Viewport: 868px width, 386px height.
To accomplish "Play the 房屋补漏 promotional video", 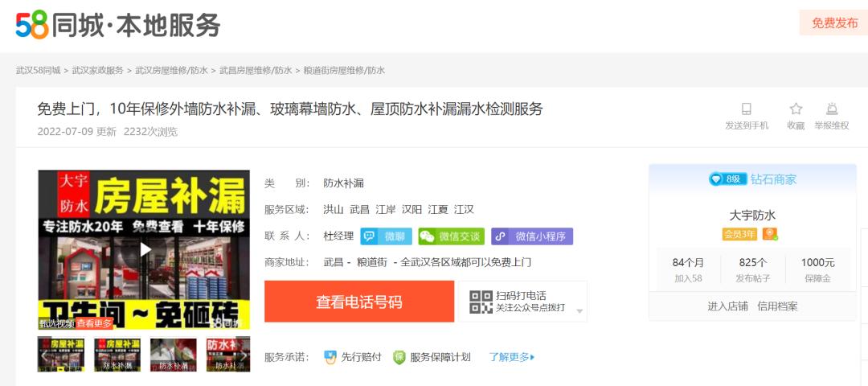I will (x=145, y=249).
